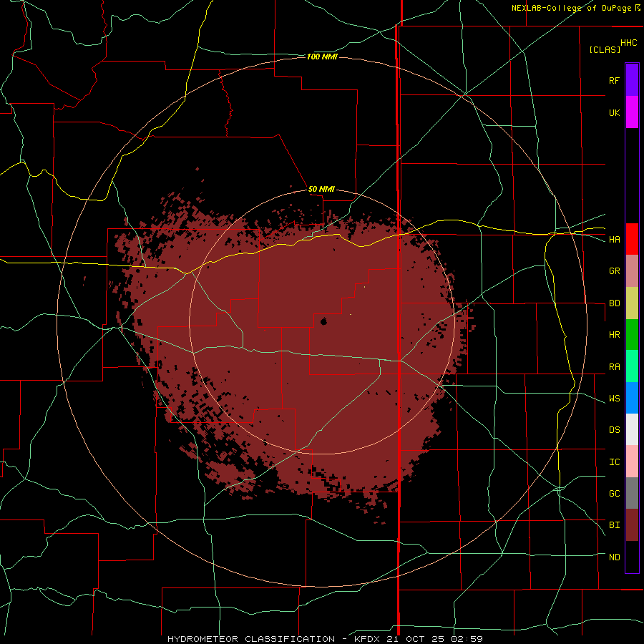Click the DS white legend swatch

pyautogui.click(x=632, y=429)
